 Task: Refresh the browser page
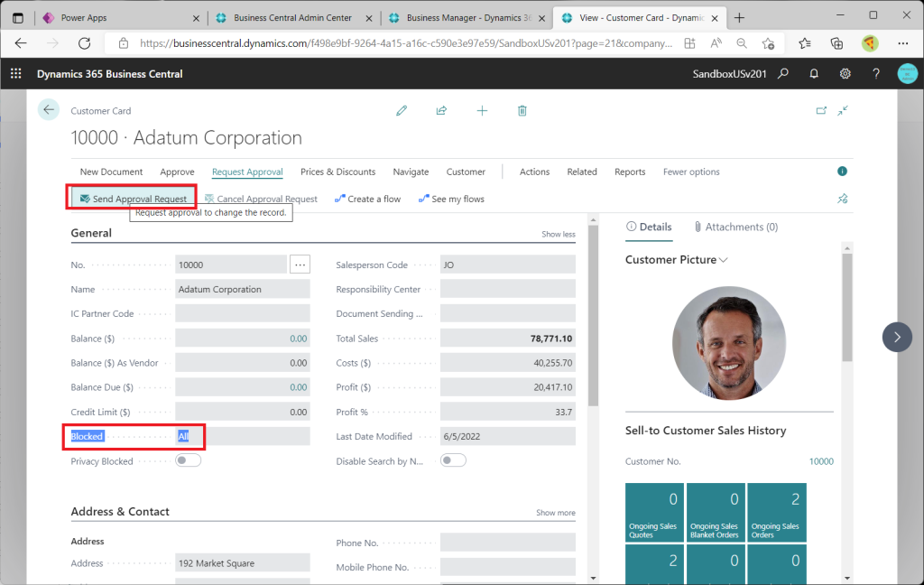pyautogui.click(x=84, y=43)
